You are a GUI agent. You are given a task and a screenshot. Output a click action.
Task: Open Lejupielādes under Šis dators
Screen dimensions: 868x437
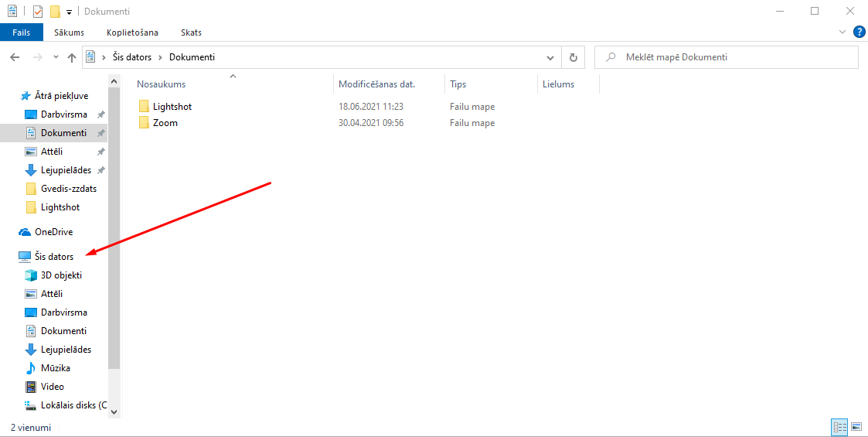coord(66,350)
